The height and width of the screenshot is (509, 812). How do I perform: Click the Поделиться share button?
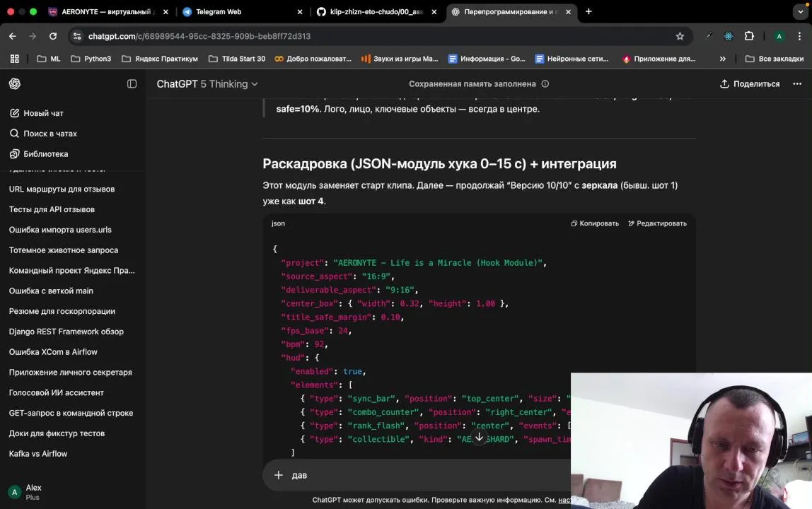pos(749,84)
